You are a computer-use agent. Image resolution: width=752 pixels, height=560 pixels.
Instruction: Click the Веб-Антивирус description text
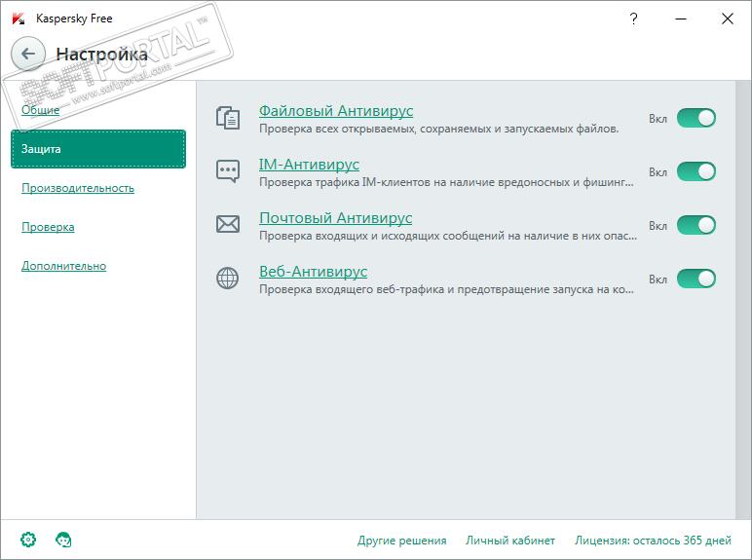[x=446, y=289]
